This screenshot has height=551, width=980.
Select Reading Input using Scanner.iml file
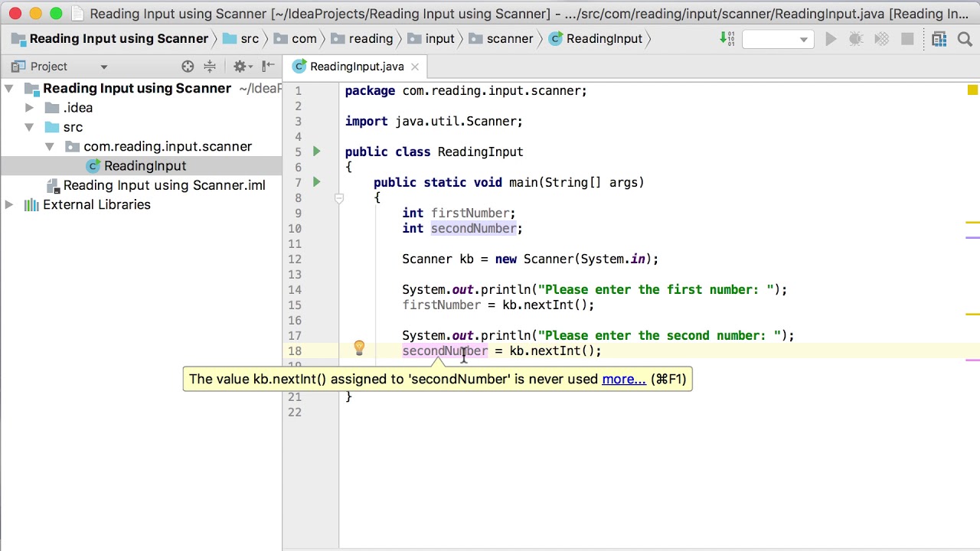(164, 185)
